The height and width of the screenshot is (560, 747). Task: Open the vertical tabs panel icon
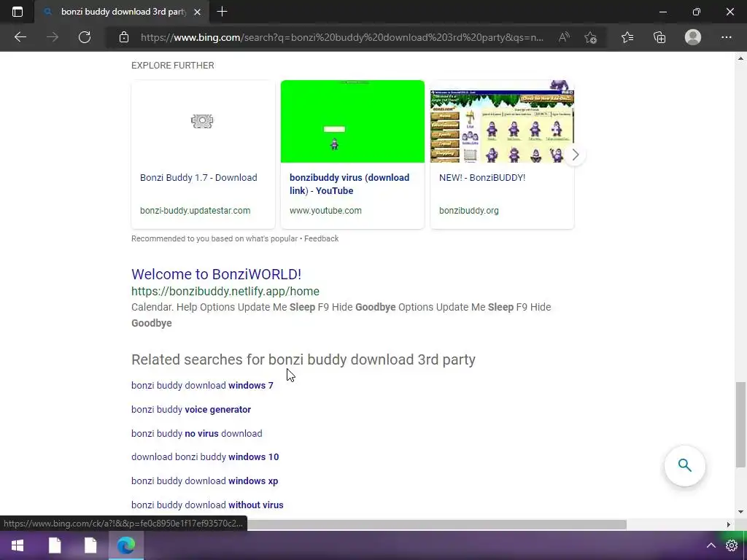[18, 12]
